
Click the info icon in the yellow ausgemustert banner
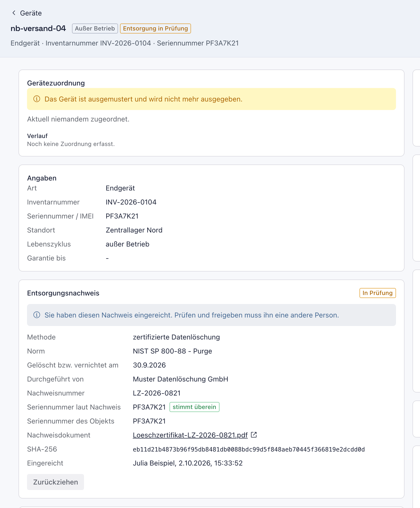(37, 99)
